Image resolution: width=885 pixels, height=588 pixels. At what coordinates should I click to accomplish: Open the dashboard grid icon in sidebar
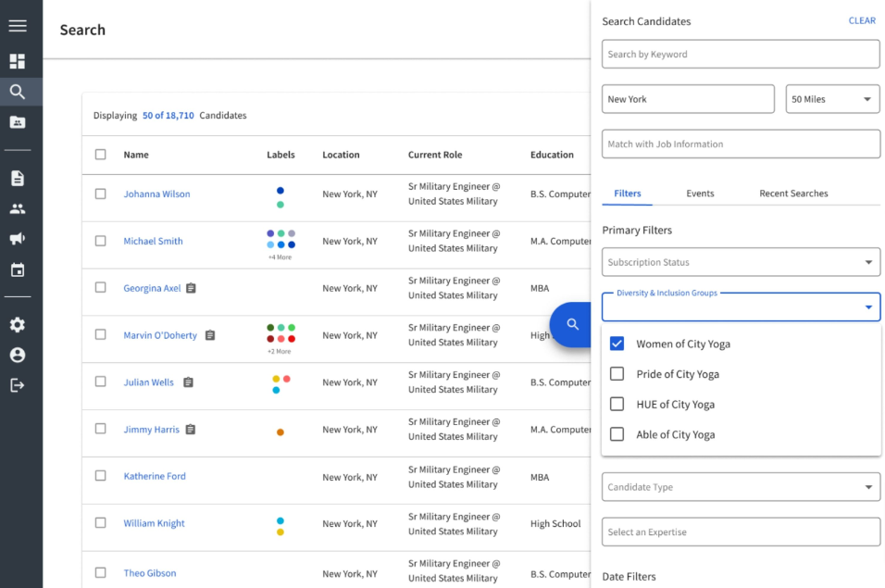[18, 61]
